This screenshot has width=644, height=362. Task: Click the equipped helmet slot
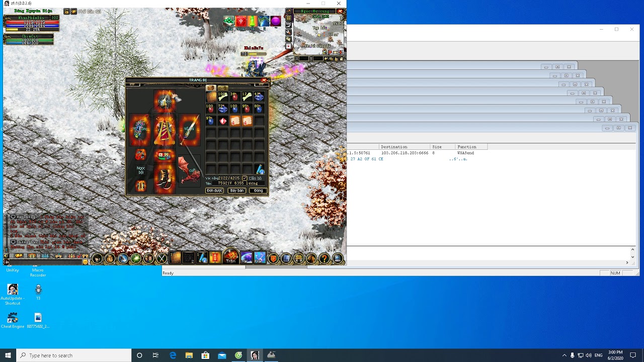(165, 102)
